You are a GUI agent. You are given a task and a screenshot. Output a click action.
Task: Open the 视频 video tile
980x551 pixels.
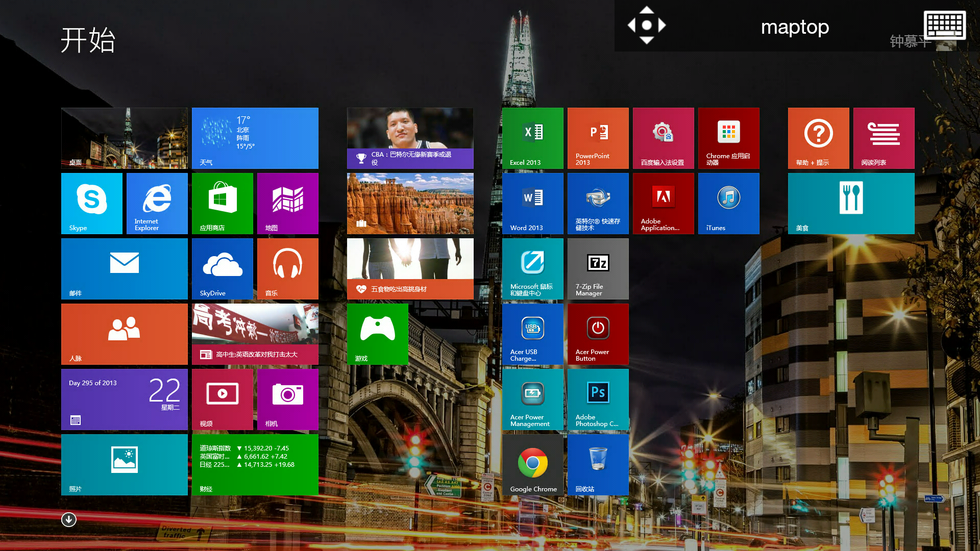(223, 399)
